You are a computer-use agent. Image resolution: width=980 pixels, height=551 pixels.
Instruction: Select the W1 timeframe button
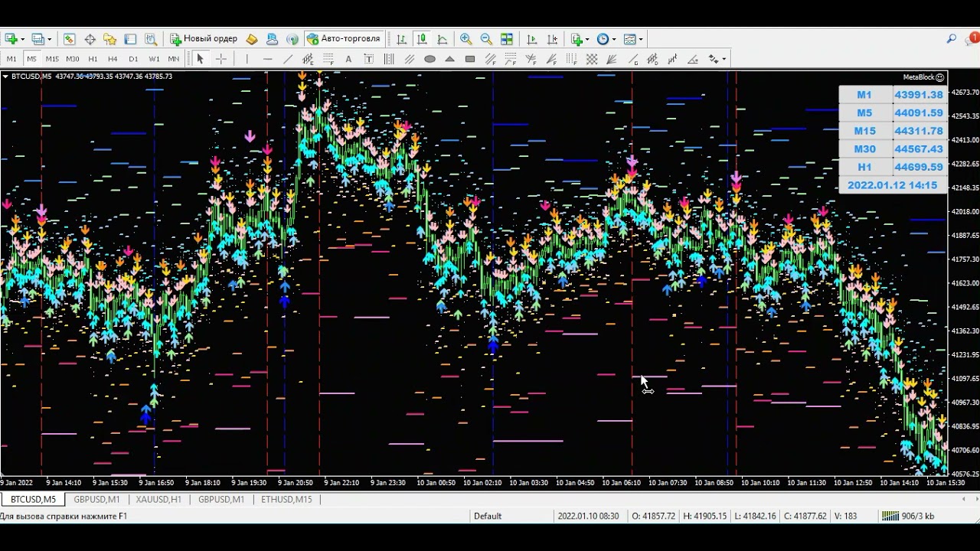point(154,59)
